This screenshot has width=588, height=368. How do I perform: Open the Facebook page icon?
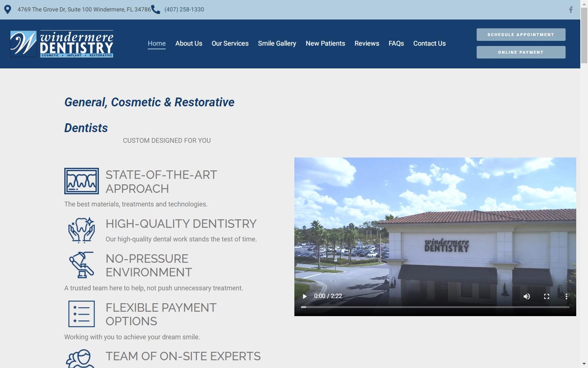[x=571, y=10]
